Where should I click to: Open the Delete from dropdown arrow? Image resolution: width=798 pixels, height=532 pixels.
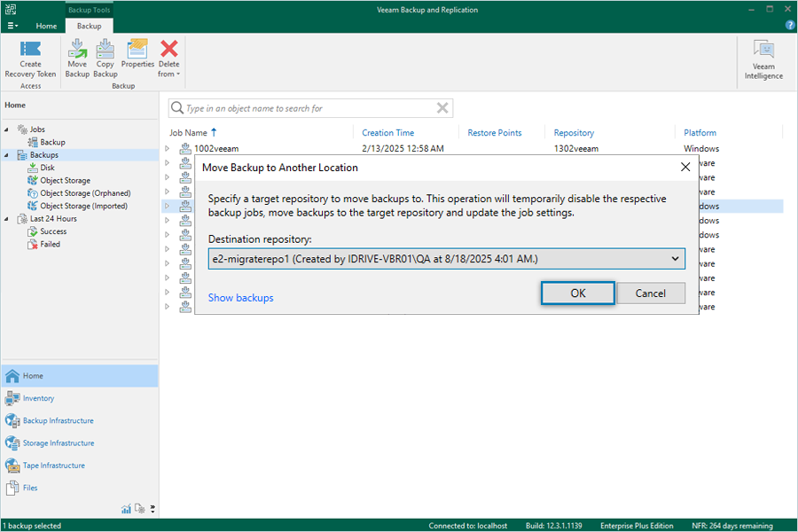178,74
